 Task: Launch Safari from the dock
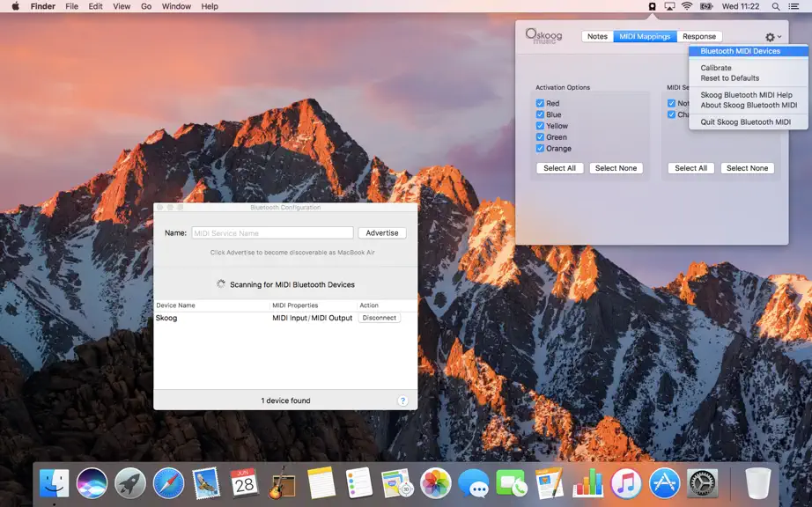point(168,482)
